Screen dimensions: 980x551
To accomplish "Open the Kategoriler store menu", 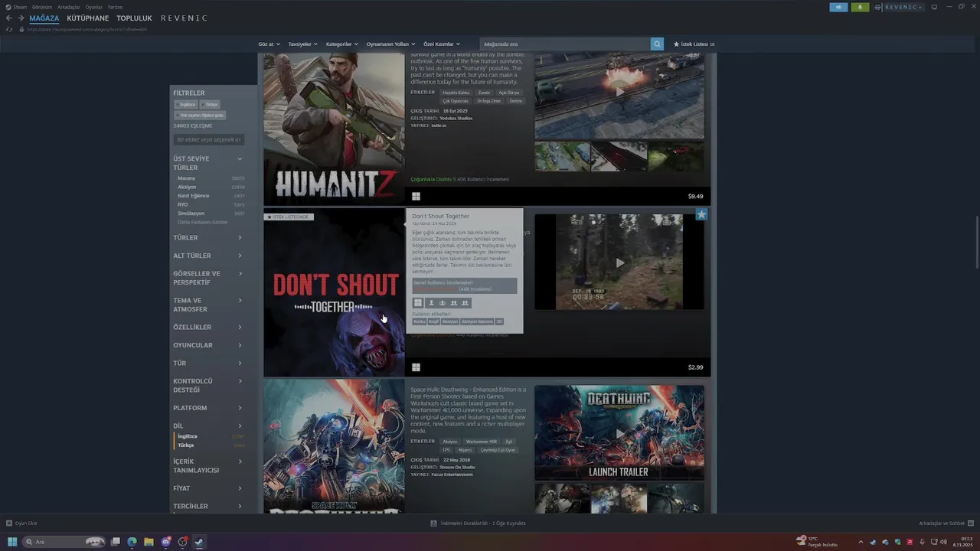I will 341,44.
